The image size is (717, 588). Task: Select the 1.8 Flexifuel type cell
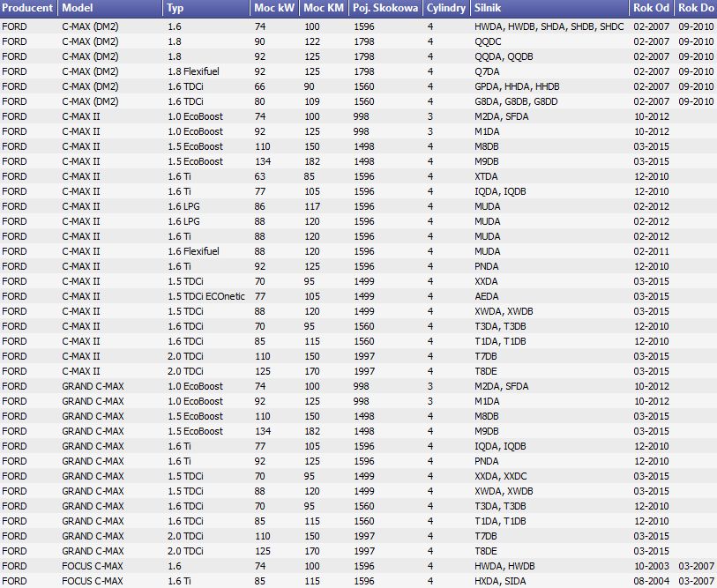click(193, 71)
